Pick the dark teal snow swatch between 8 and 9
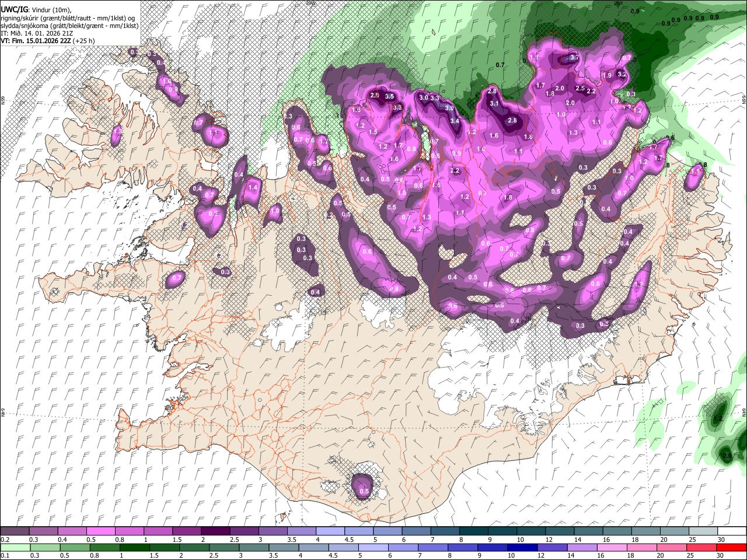The width and height of the screenshot is (747, 560). pos(473,531)
